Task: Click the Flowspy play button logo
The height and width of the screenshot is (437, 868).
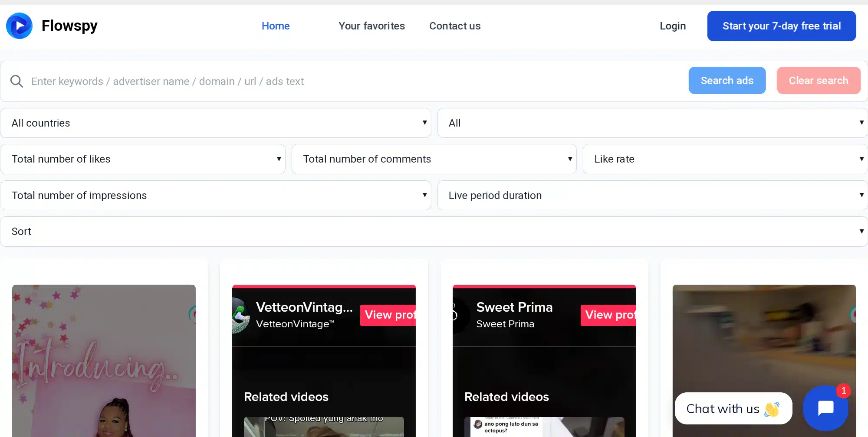Action: 19,26
